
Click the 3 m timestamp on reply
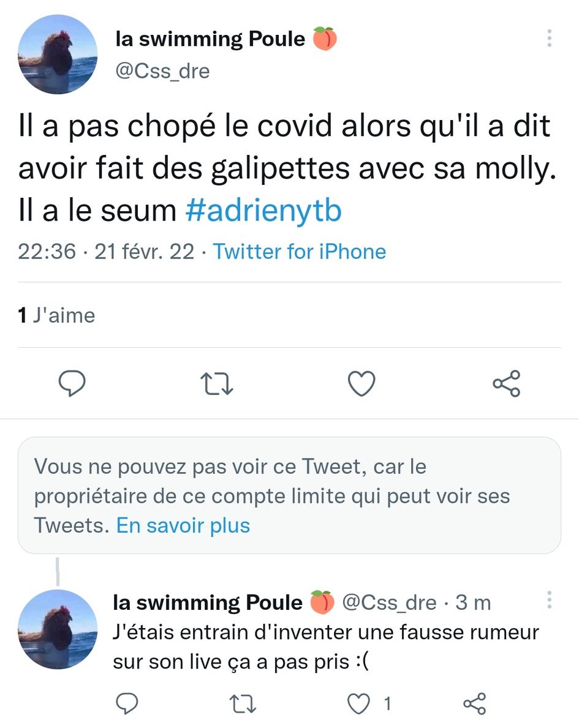coord(474,603)
